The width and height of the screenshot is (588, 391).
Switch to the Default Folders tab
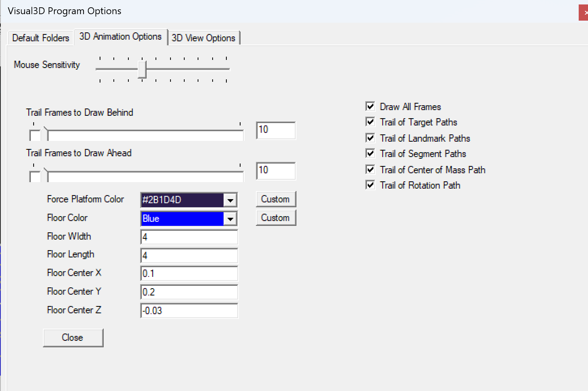(40, 38)
